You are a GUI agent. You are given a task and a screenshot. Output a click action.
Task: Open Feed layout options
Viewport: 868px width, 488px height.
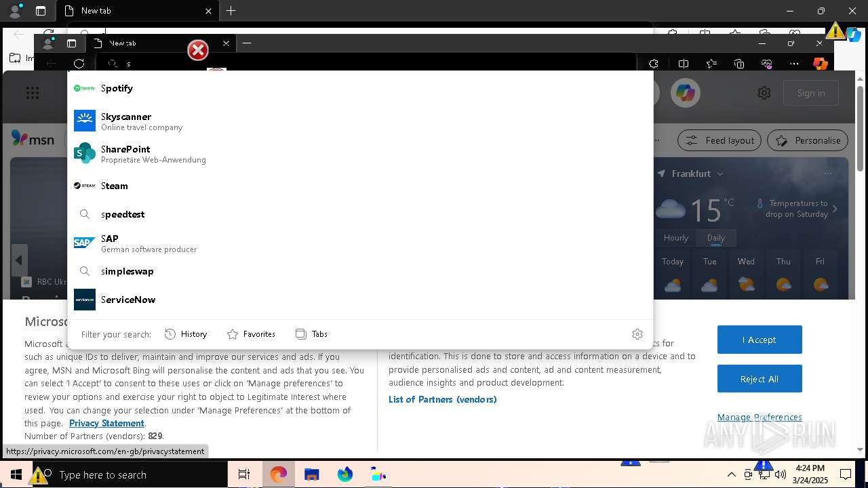(720, 140)
